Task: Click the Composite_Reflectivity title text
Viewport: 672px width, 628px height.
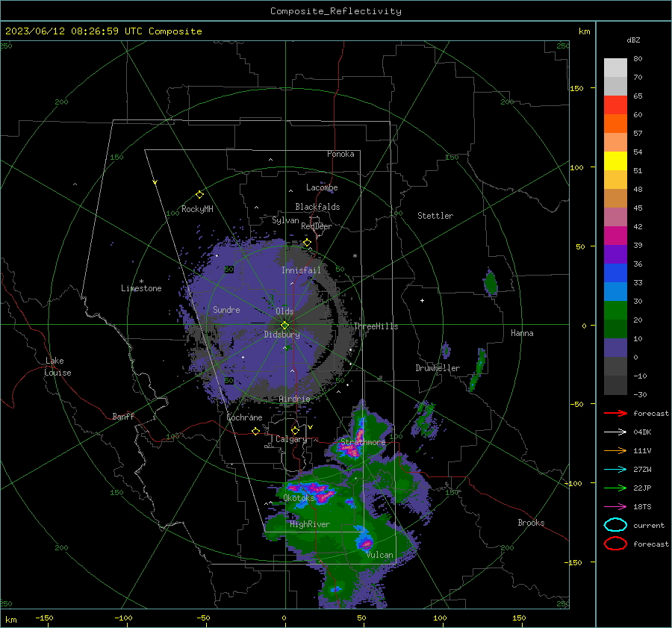Action: pos(336,11)
